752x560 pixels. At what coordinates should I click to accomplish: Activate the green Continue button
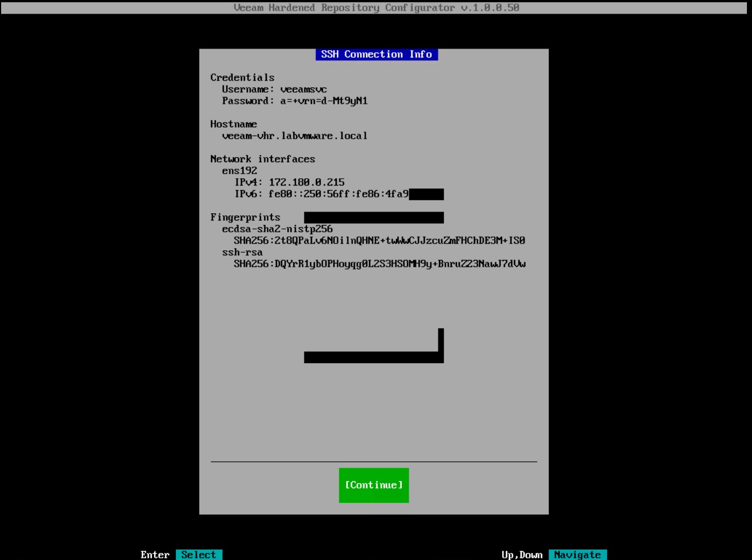click(x=373, y=485)
